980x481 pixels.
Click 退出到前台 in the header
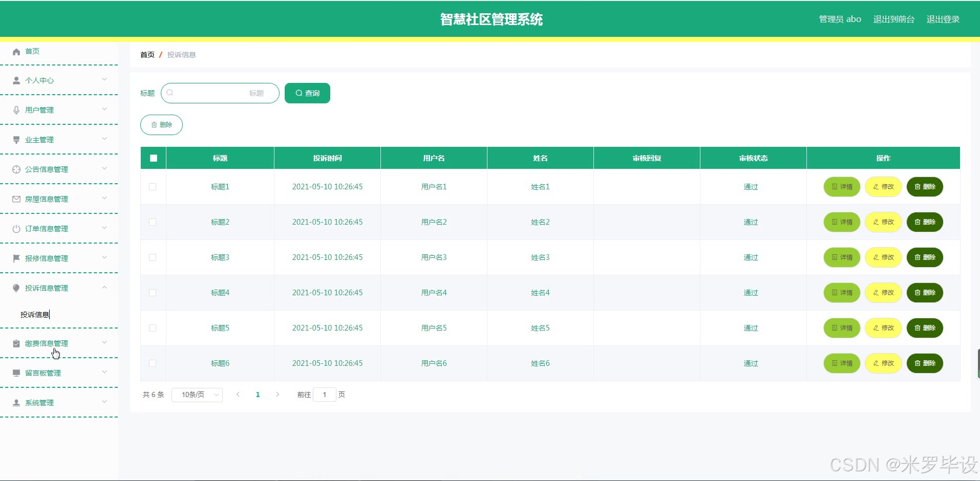click(x=894, y=19)
